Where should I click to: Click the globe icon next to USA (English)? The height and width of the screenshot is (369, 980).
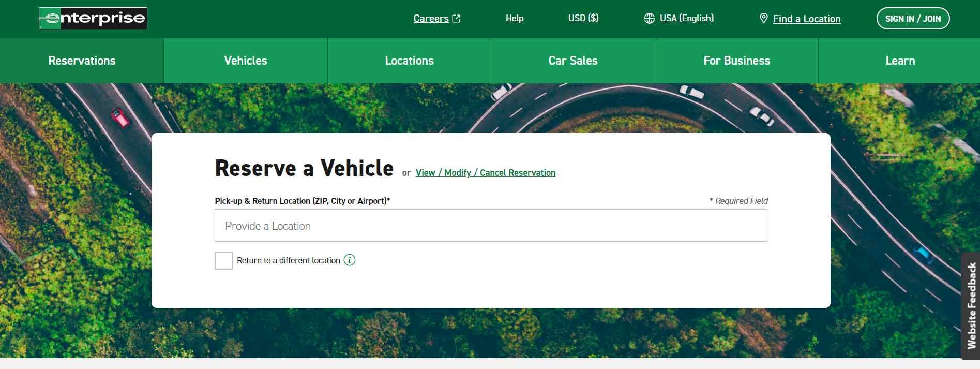click(x=649, y=19)
